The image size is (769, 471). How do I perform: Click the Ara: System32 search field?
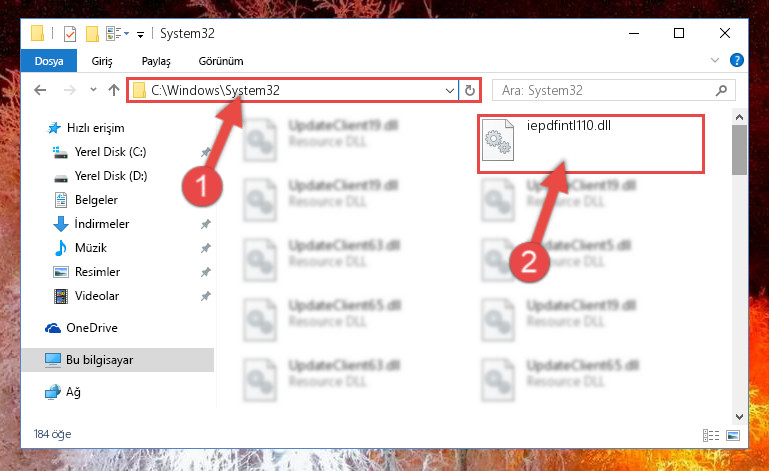[x=614, y=90]
